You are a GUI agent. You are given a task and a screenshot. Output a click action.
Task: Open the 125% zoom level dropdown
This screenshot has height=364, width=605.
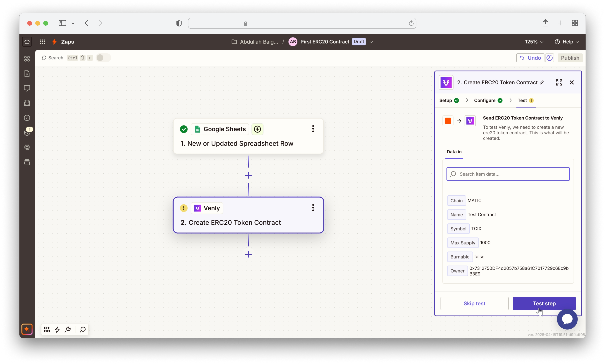[x=534, y=42]
